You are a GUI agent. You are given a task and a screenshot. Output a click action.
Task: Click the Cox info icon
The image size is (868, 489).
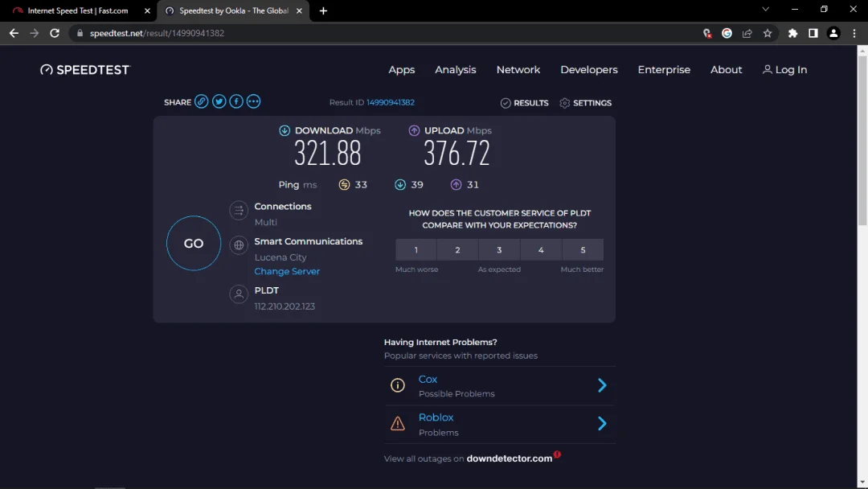(398, 385)
